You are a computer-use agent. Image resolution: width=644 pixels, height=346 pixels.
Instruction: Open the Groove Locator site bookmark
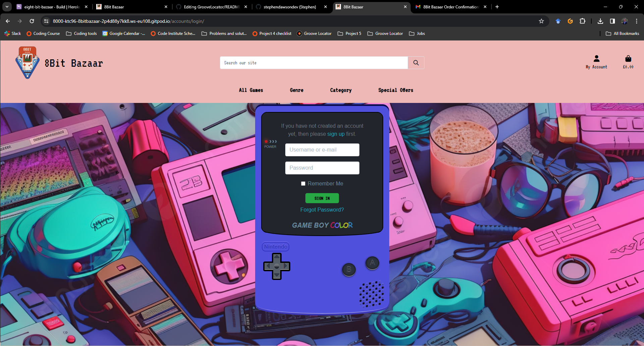[x=314, y=34]
